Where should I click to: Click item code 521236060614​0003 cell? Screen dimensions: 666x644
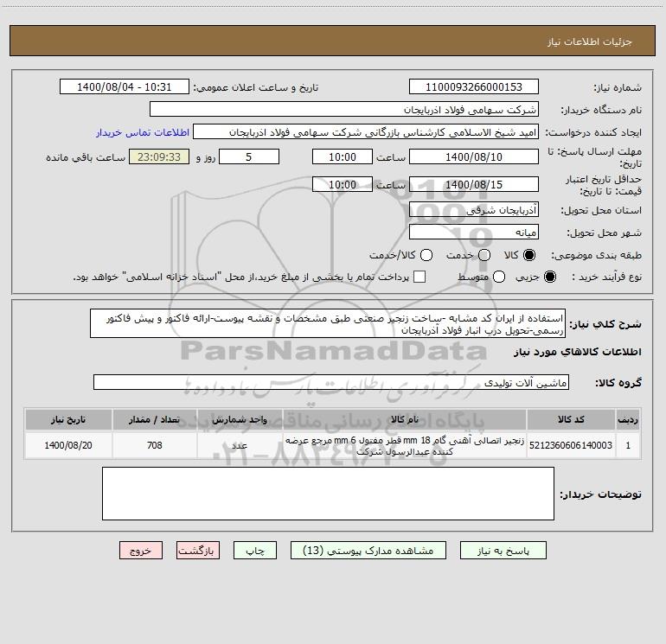coord(571,445)
